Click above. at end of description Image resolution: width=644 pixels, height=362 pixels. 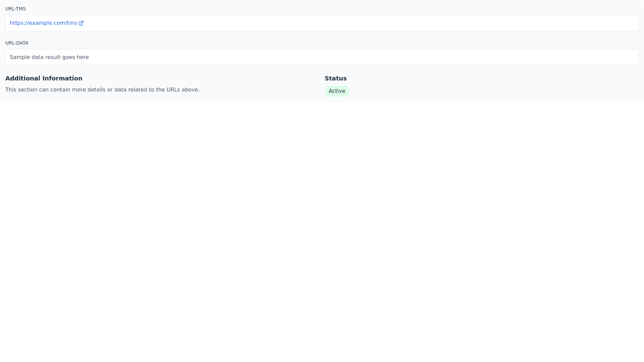[191, 90]
